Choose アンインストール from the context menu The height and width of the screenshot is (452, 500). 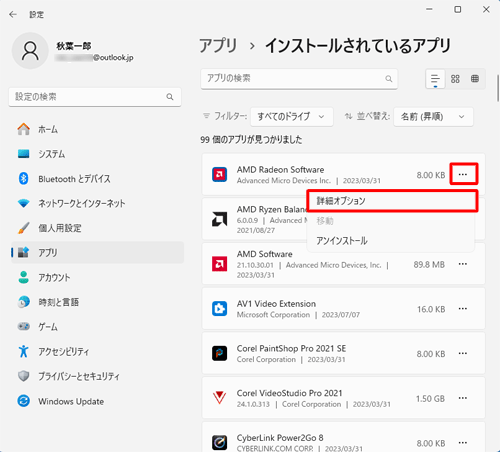[391, 241]
